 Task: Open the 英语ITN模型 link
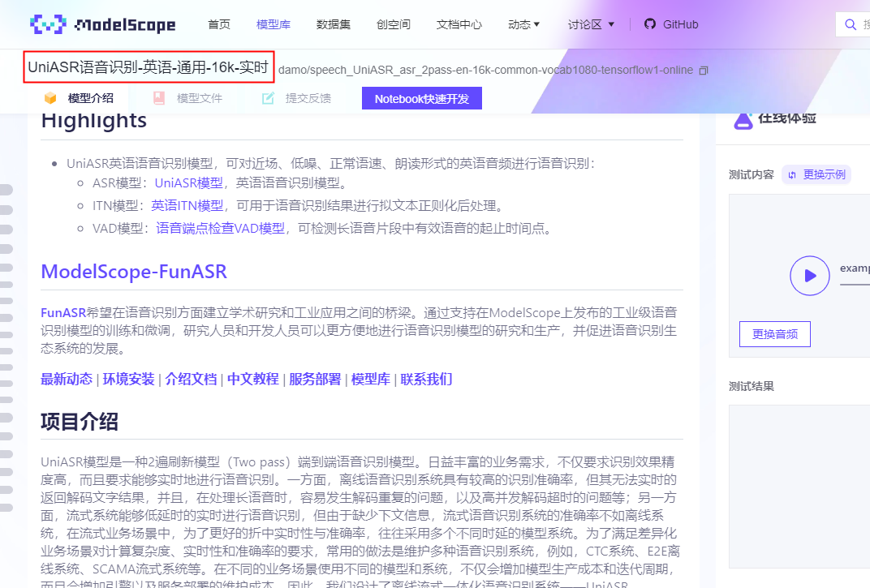(x=187, y=206)
